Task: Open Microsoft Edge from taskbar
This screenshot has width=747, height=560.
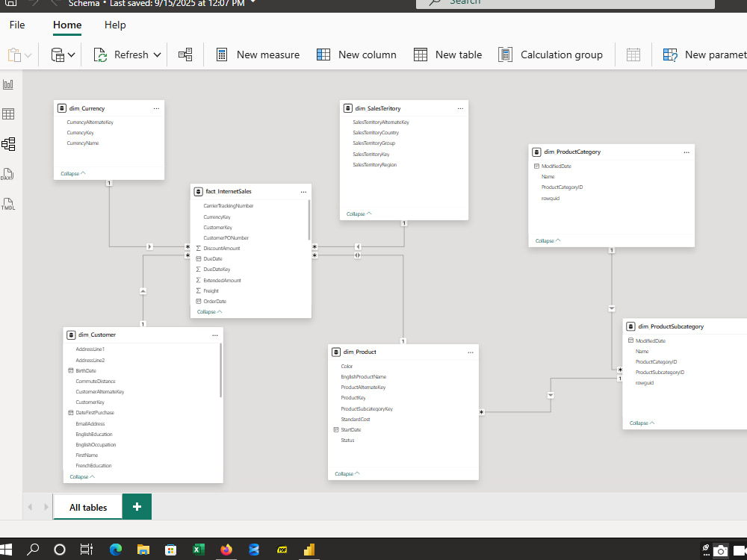Action: tap(116, 550)
